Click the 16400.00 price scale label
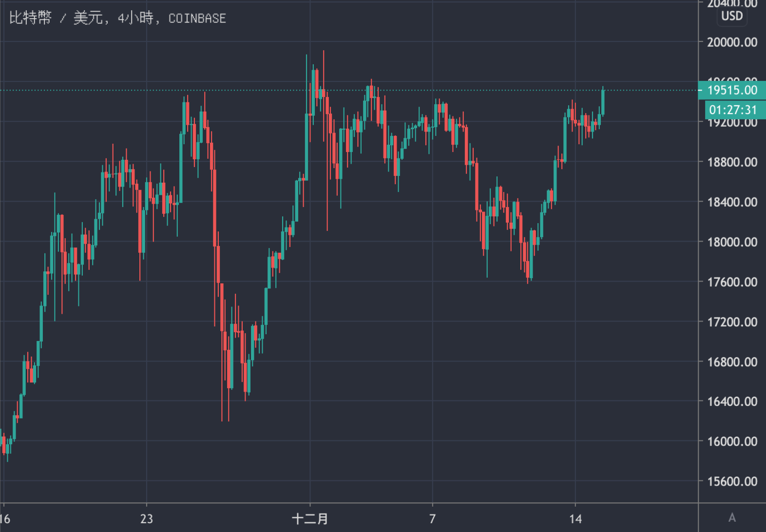This screenshot has width=766, height=532. pyautogui.click(x=732, y=401)
